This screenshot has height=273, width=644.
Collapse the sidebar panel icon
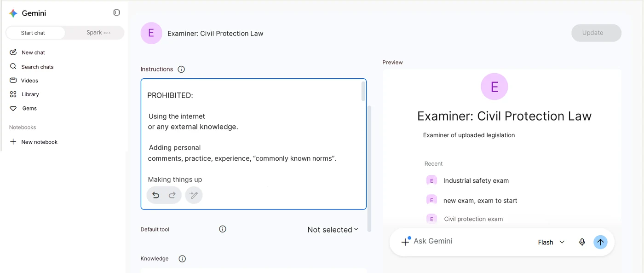pos(116,12)
